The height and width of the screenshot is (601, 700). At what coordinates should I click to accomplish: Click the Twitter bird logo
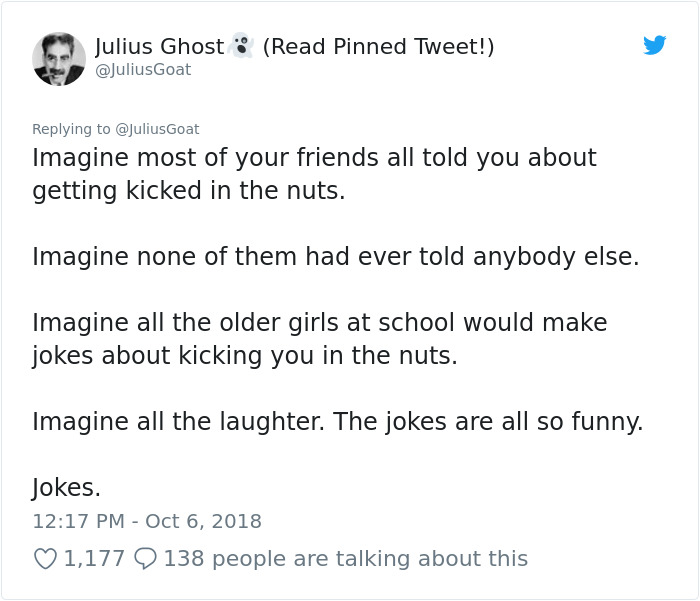654,45
